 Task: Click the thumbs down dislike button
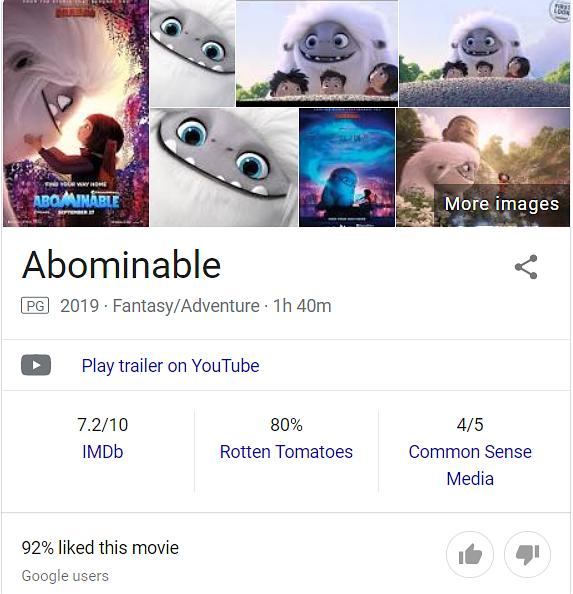coord(527,555)
